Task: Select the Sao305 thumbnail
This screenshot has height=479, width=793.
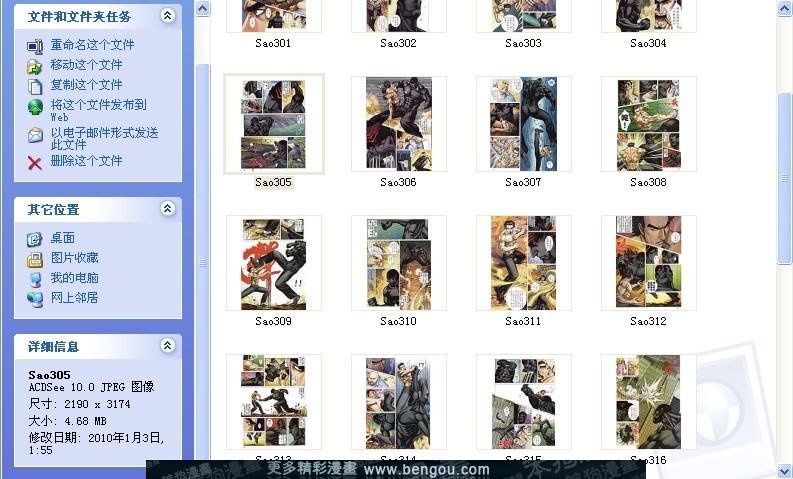Action: 274,124
